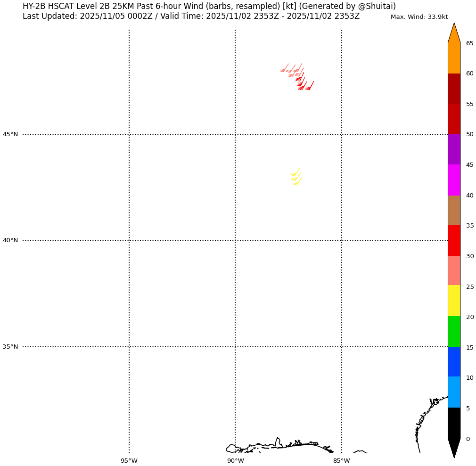This screenshot has width=476, height=466.
Task: Select the yellow 20-25 kt colorbar segment
Action: click(x=454, y=301)
